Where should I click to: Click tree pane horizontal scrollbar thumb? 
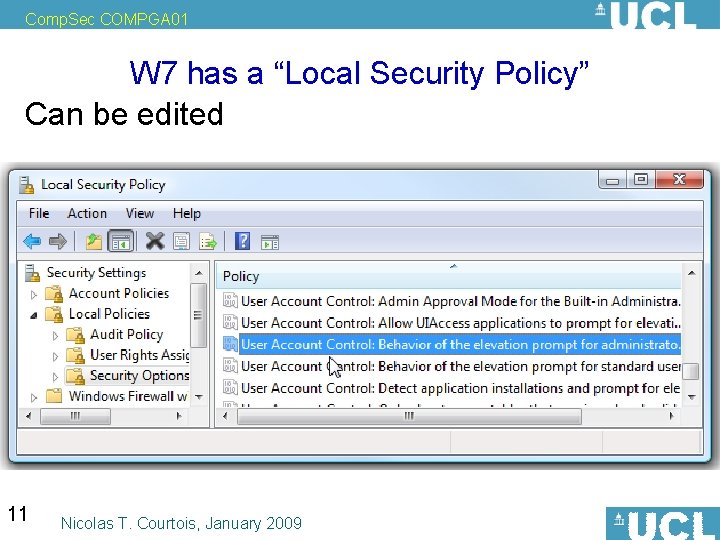[75, 416]
